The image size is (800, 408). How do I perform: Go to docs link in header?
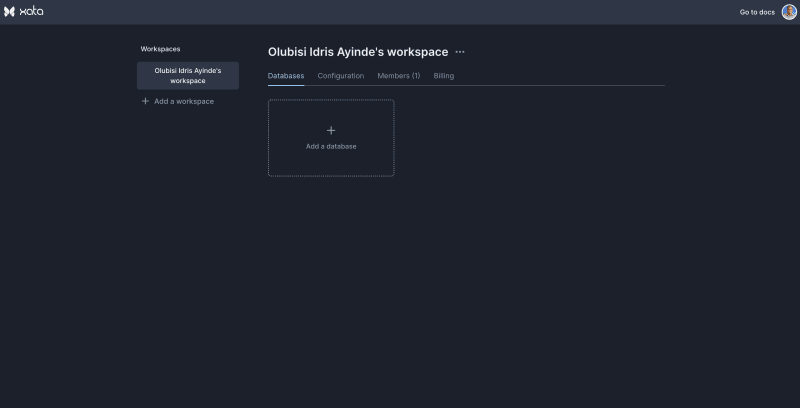pos(757,12)
